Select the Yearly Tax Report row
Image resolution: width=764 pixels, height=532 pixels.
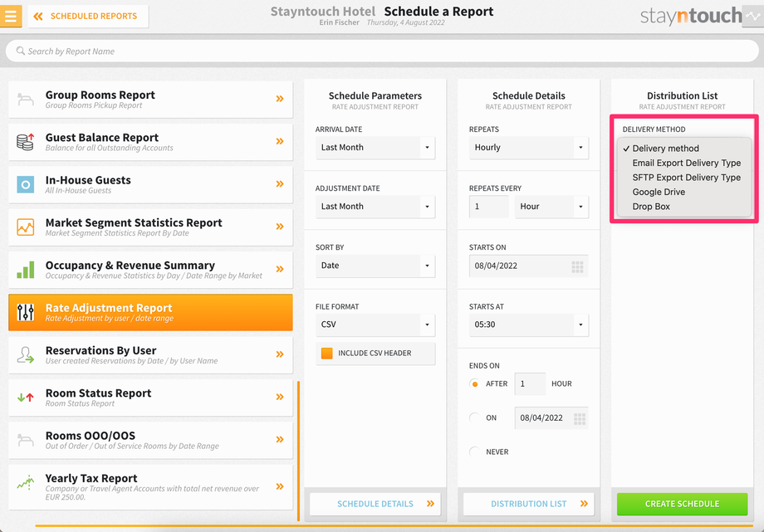(x=150, y=486)
